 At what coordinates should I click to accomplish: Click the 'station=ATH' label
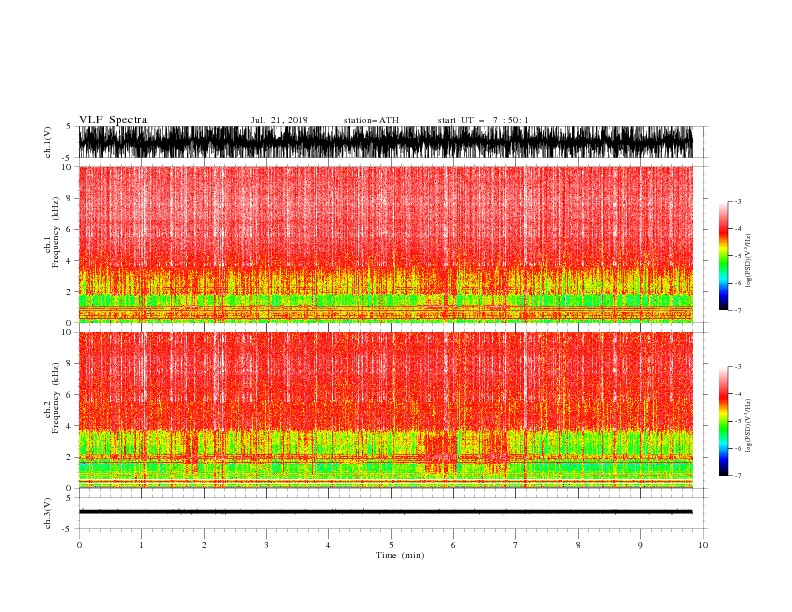(x=371, y=120)
